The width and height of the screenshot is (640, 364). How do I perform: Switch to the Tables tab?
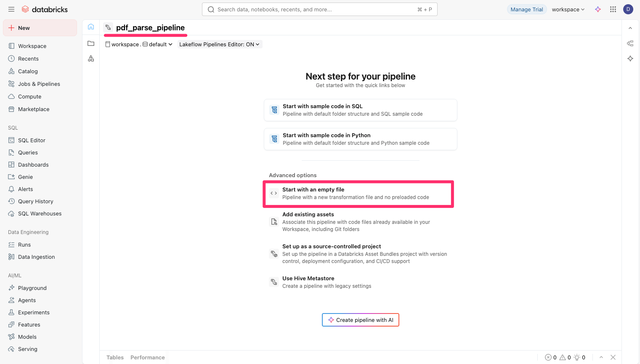(x=115, y=357)
